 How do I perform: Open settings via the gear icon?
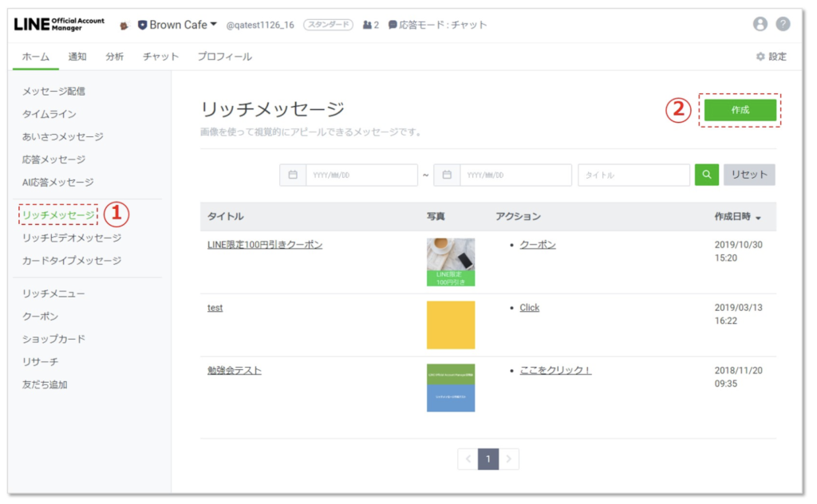click(x=760, y=57)
